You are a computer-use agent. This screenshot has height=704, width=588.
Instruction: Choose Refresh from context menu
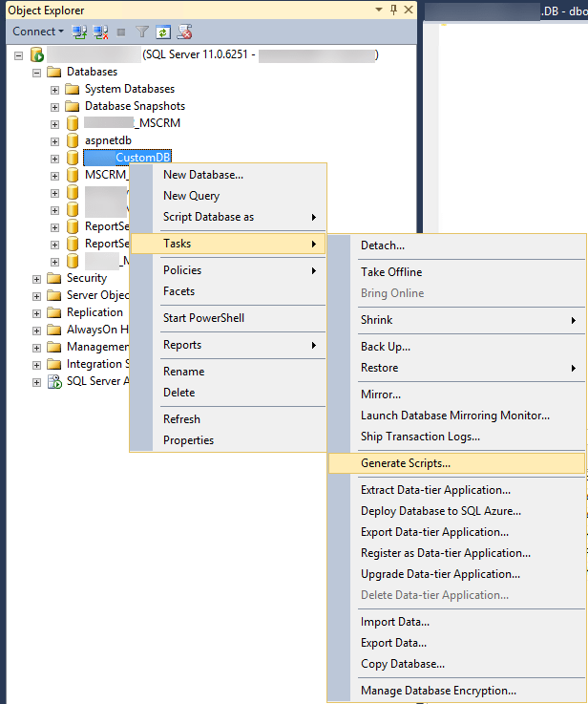click(228, 419)
